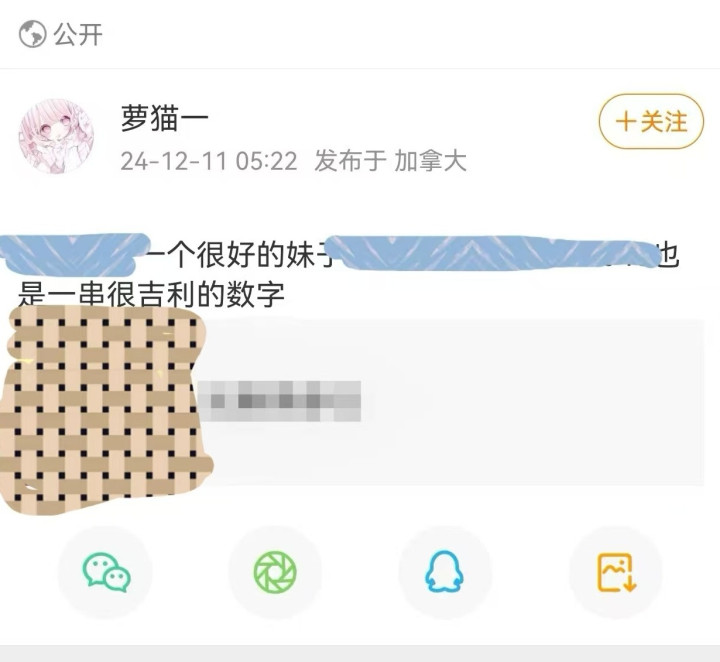
Task: Share via the QQ penguin icon
Action: 444,572
